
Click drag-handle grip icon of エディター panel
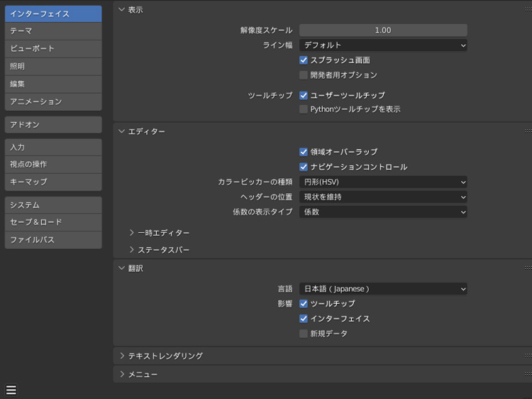point(527,131)
